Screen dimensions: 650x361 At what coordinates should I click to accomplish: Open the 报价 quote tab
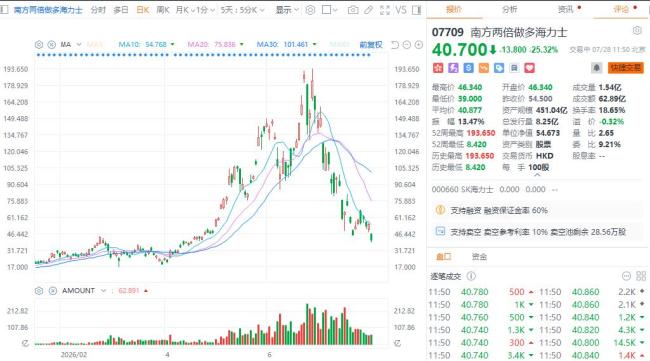click(x=454, y=9)
